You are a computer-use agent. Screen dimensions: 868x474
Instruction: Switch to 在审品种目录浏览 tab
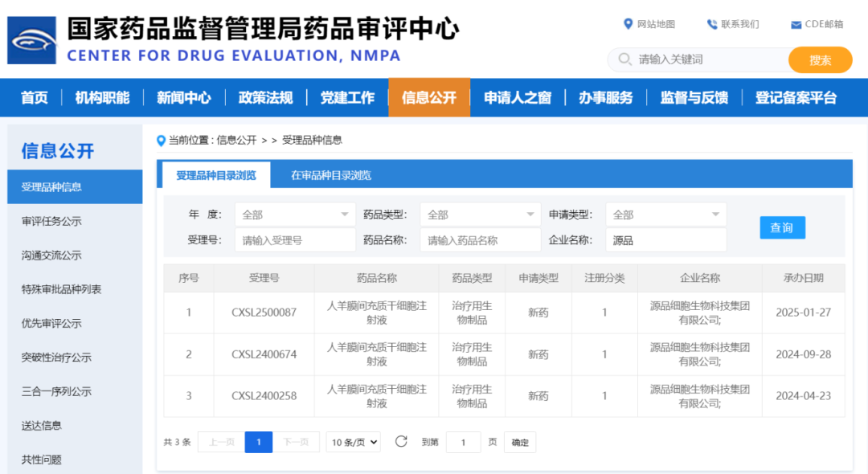coord(331,175)
